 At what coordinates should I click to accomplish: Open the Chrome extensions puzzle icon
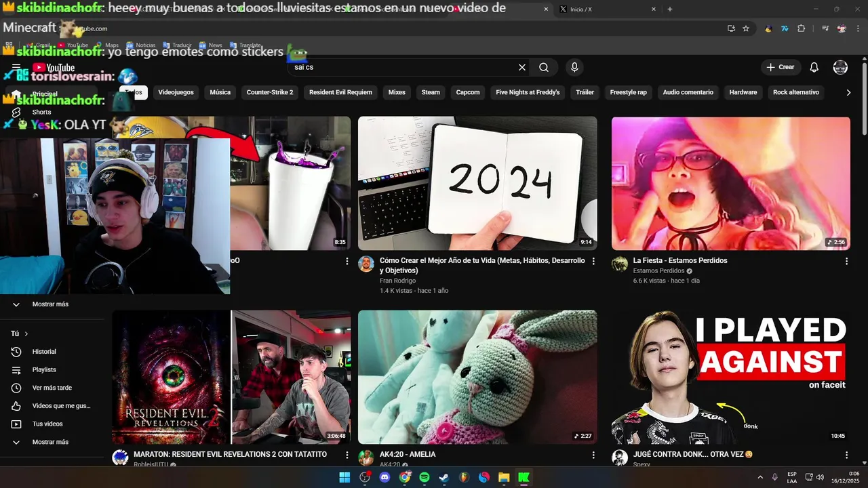(x=802, y=28)
